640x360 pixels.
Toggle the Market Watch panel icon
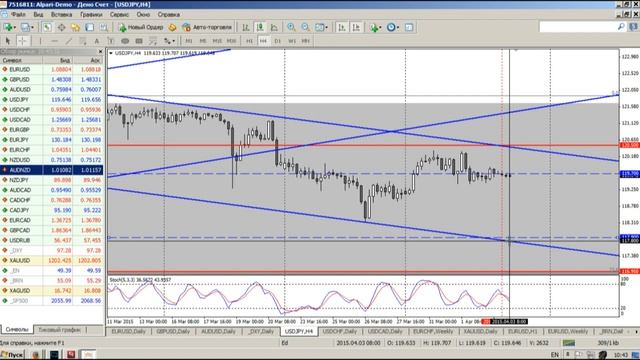[47, 27]
